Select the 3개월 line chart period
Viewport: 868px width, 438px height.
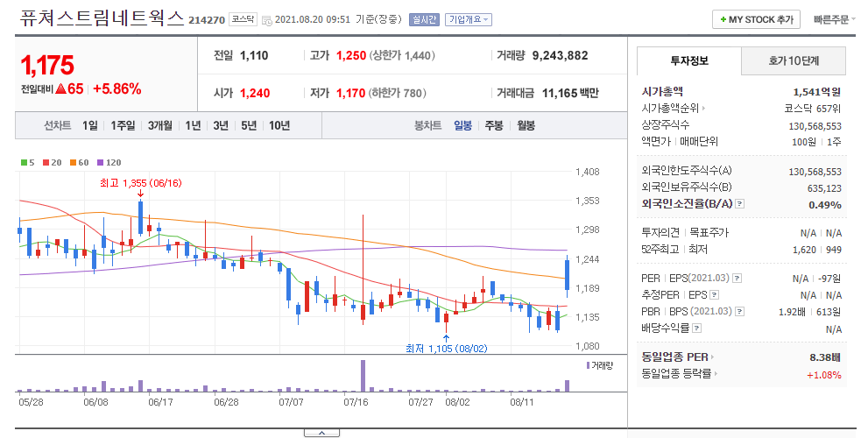coord(160,125)
